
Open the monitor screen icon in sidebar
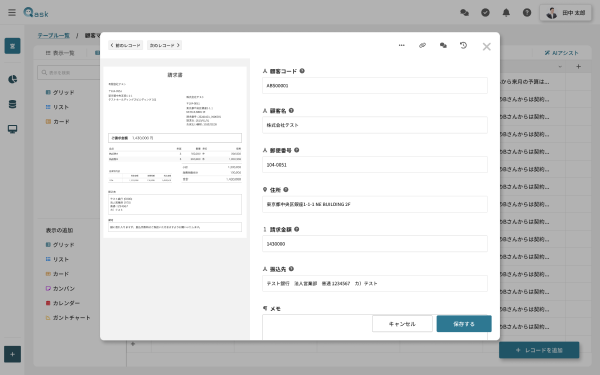12,129
